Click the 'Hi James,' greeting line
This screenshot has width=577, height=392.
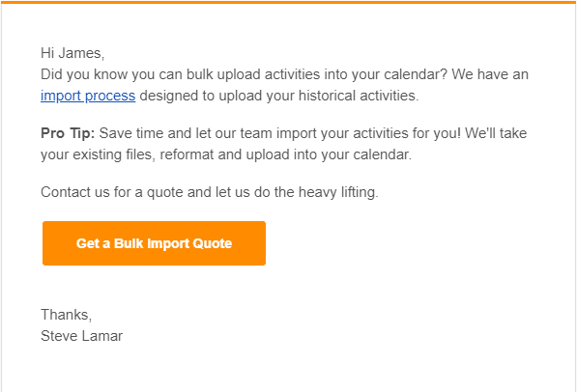tap(72, 53)
